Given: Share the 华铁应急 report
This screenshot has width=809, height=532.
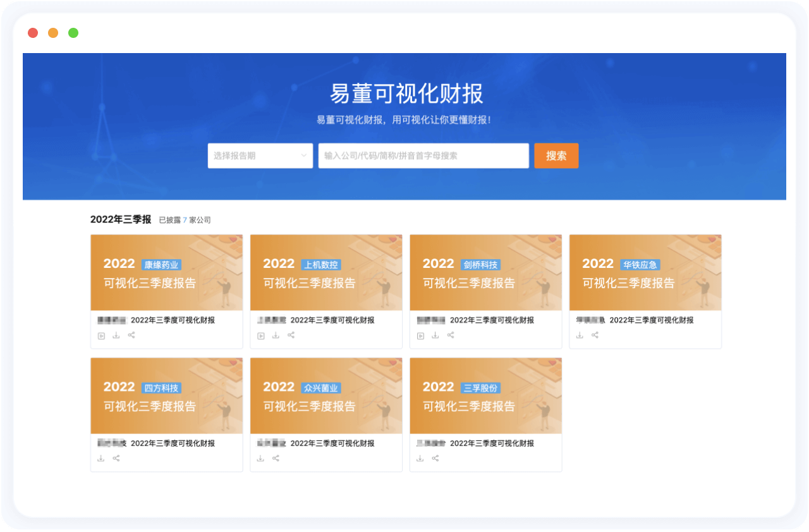Looking at the screenshot, I should point(595,336).
